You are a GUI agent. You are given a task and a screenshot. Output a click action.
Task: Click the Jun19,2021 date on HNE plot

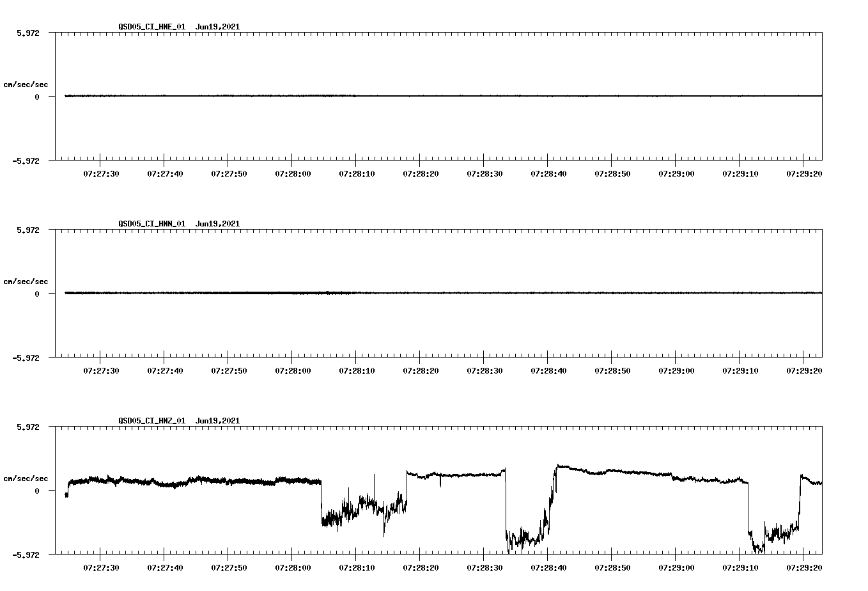pos(218,27)
